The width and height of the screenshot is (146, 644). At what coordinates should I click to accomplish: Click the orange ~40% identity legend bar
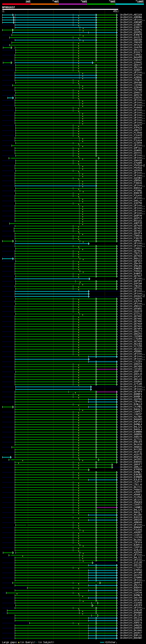click(45, 4)
